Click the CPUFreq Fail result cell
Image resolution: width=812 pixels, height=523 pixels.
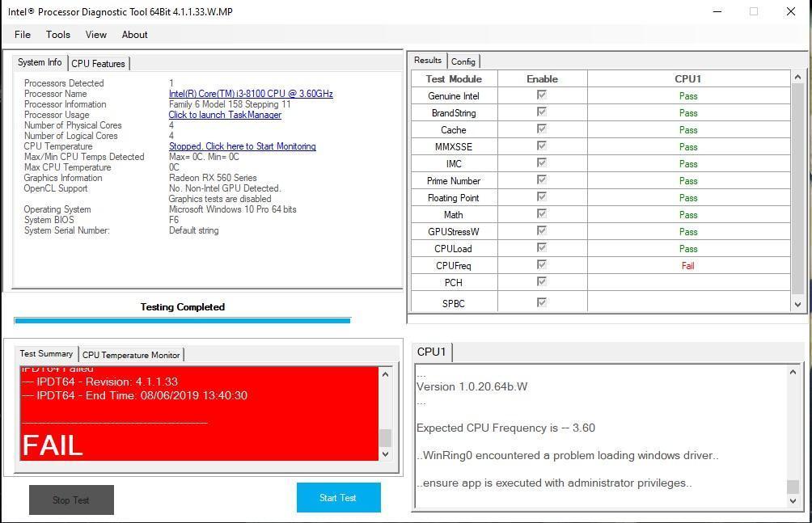click(688, 266)
